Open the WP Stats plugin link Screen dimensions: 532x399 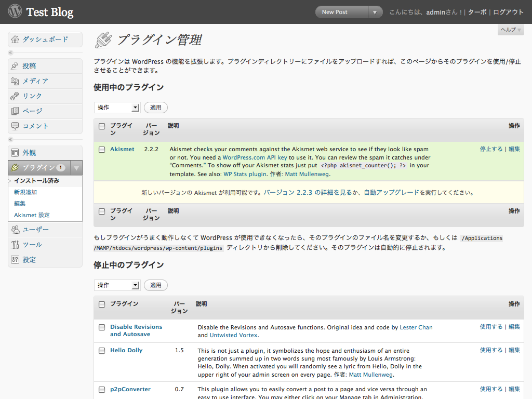[245, 174]
